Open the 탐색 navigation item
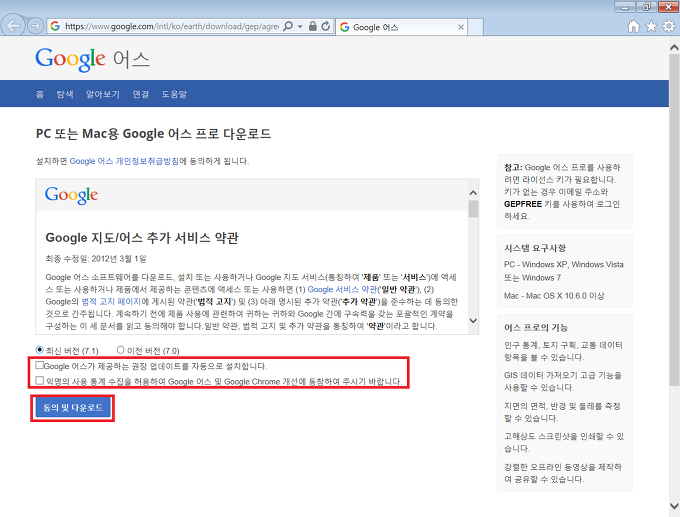Image resolution: width=680 pixels, height=517 pixels. click(x=65, y=94)
